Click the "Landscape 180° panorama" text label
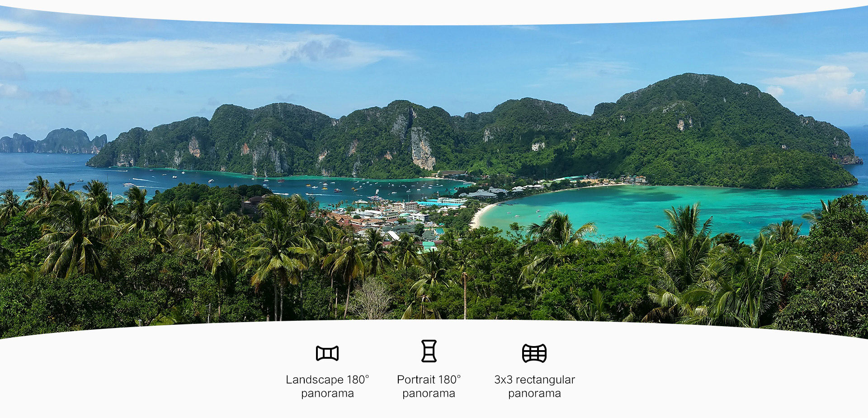 [327, 386]
